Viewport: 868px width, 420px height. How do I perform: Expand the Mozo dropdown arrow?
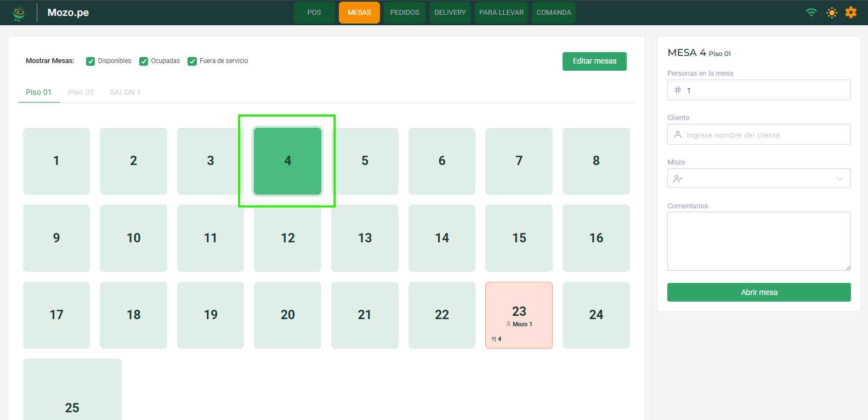coord(839,179)
